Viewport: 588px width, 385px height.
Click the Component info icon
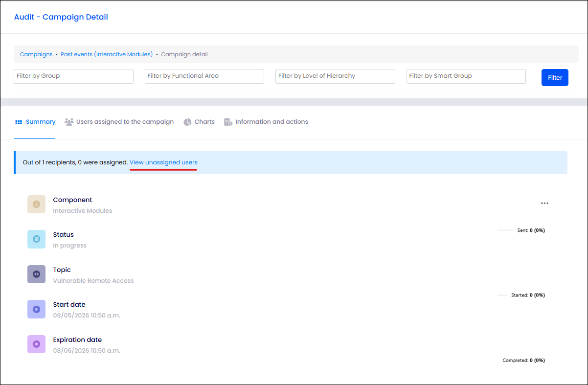coord(36,204)
